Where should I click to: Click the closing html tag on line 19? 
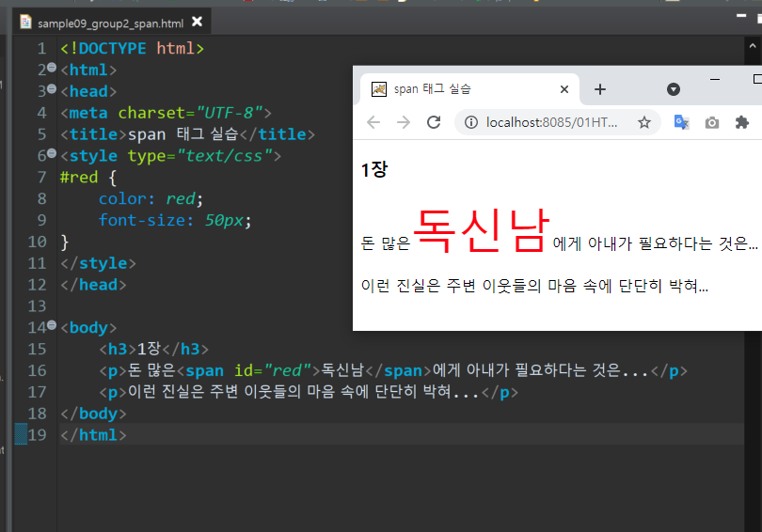tap(93, 435)
